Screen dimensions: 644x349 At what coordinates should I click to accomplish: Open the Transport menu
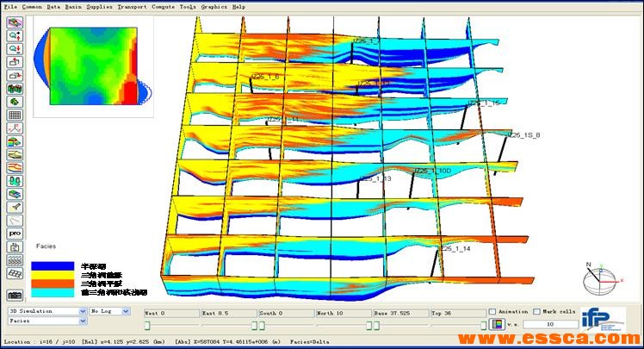coord(132,5)
